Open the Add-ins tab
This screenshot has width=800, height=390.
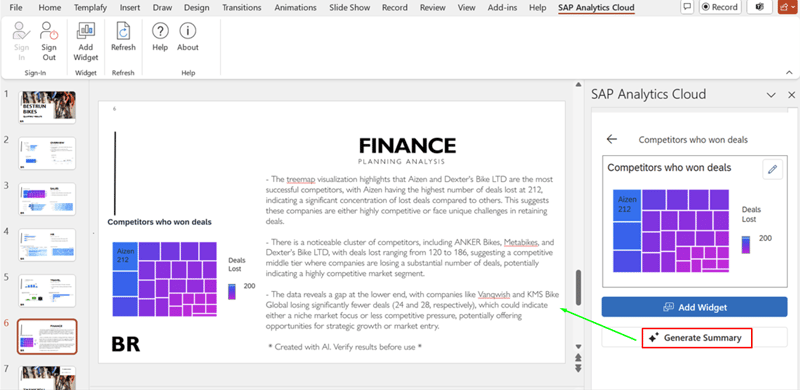pyautogui.click(x=503, y=8)
